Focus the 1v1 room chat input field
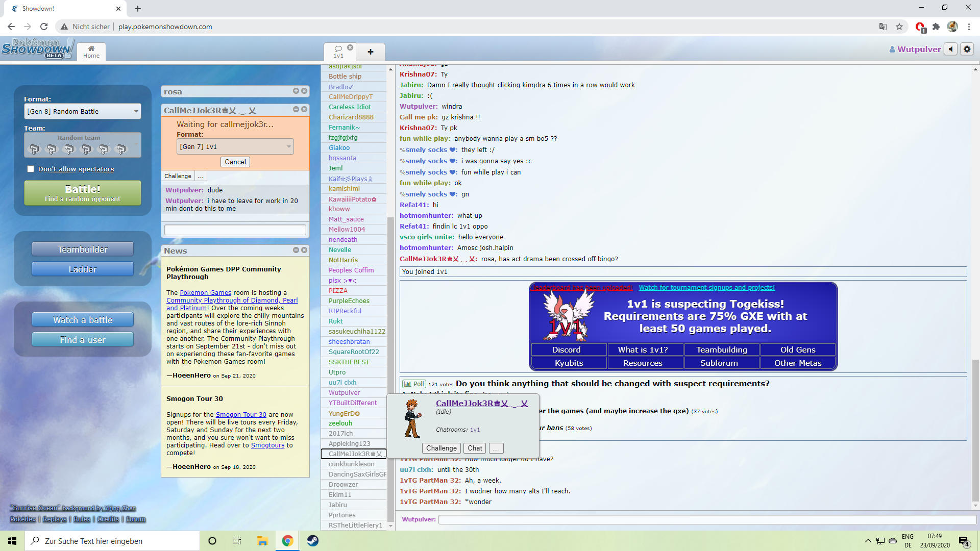Viewport: 980px width, 551px height. pos(707,519)
